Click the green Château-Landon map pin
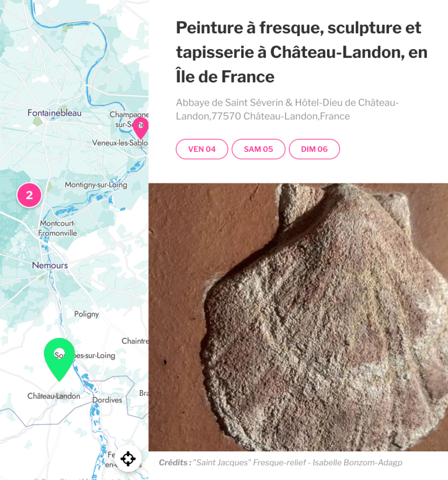Screen dimensions: 448x480 (x=60, y=358)
